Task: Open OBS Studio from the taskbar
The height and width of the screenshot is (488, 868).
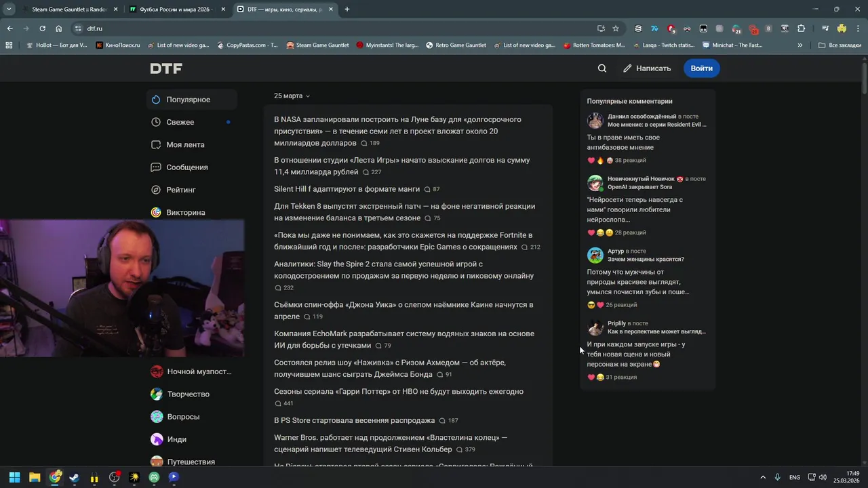Action: [x=114, y=477]
